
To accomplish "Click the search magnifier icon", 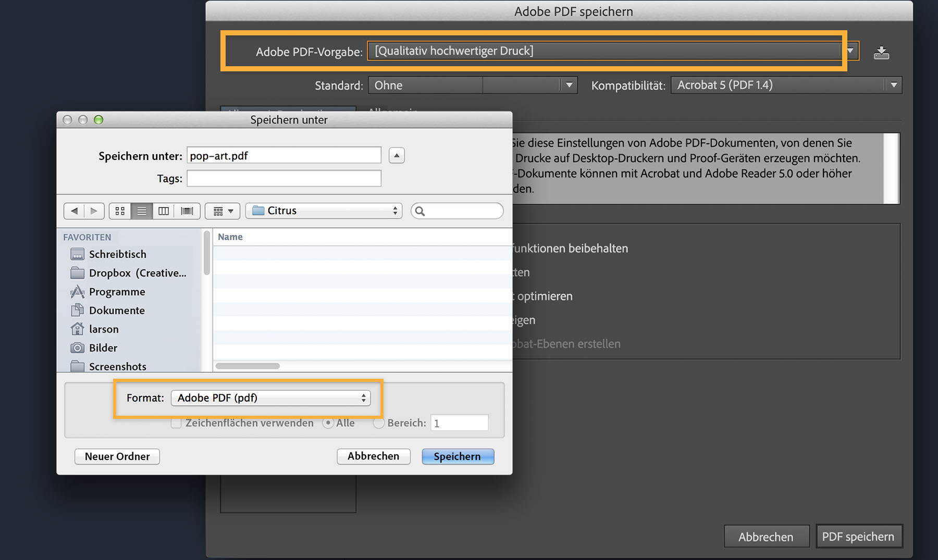I will click(x=420, y=211).
